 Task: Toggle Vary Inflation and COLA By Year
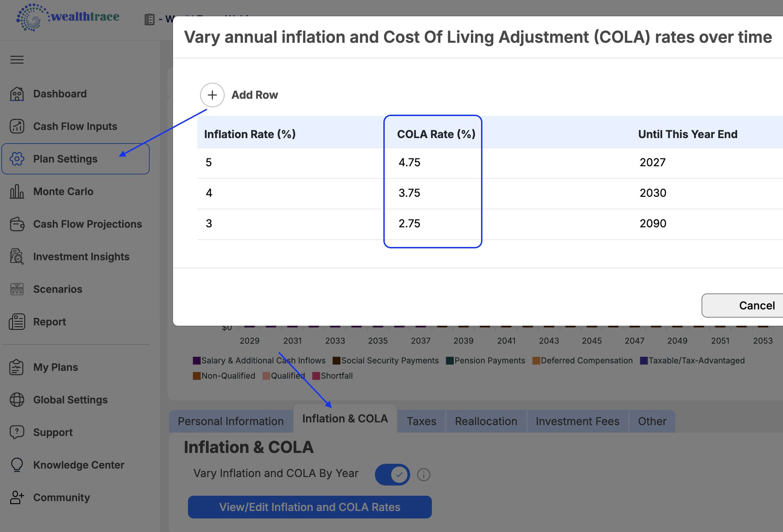click(x=393, y=474)
